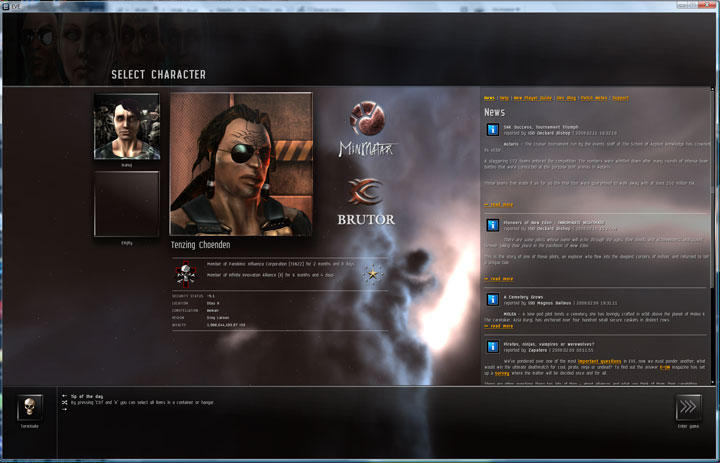Image resolution: width=720 pixels, height=463 pixels.
Task: Click the EVE window title bar icon
Action: click(6, 6)
